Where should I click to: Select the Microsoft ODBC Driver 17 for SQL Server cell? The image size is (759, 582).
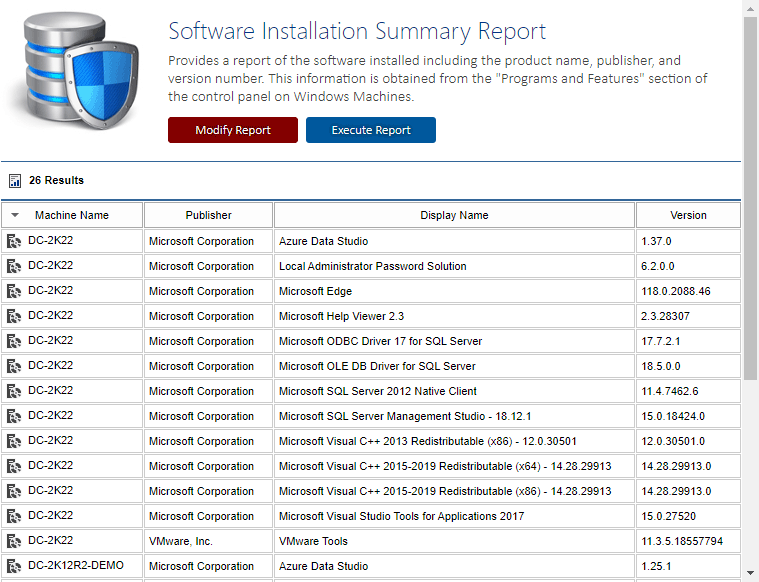pyautogui.click(x=454, y=341)
